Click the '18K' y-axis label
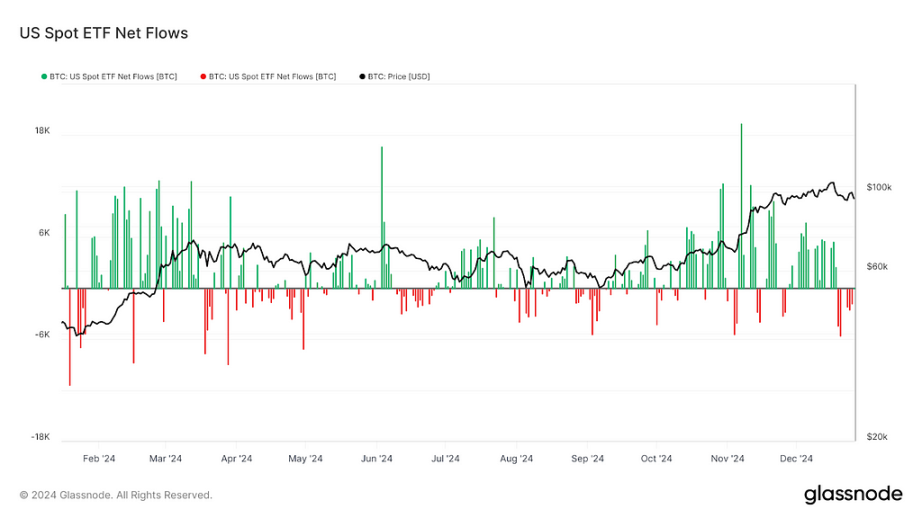 (42, 131)
